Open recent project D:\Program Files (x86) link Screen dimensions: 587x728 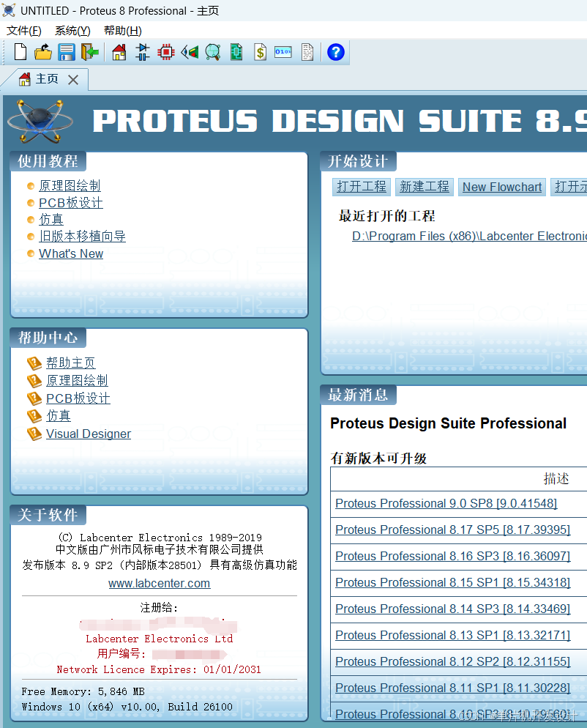(469, 236)
